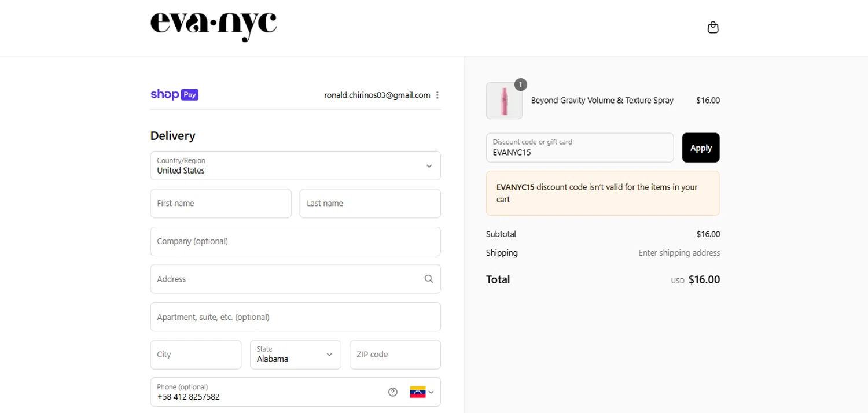Open the account options three-dot menu

(x=437, y=95)
